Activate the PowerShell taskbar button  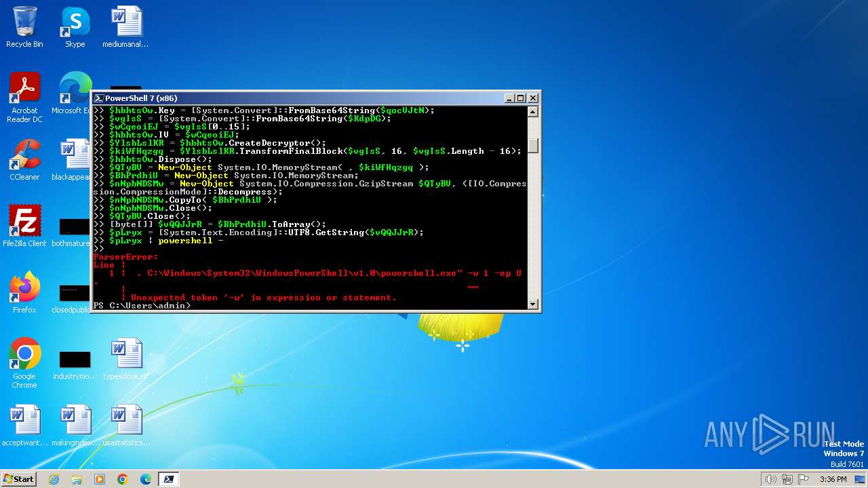pyautogui.click(x=169, y=479)
